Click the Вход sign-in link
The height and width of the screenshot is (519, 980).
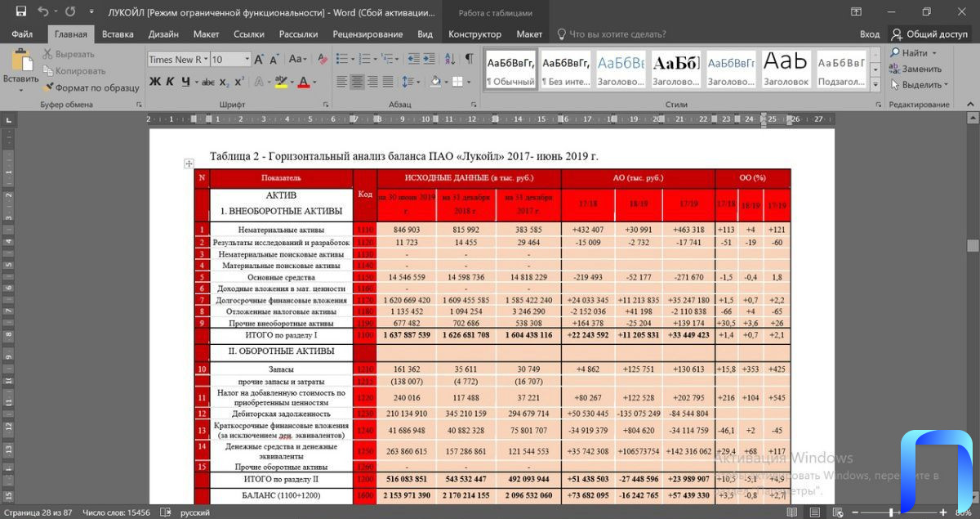(869, 34)
